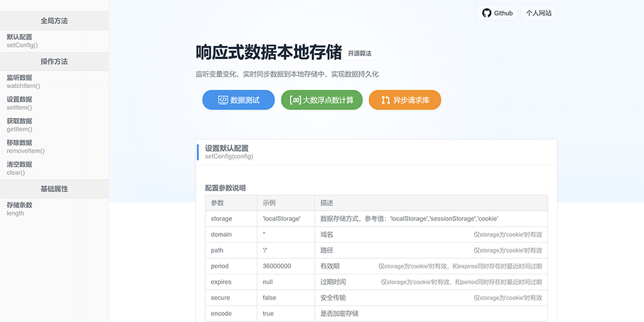Click the 开源算法 tag beside title
The image size is (644, 322).
tap(360, 53)
